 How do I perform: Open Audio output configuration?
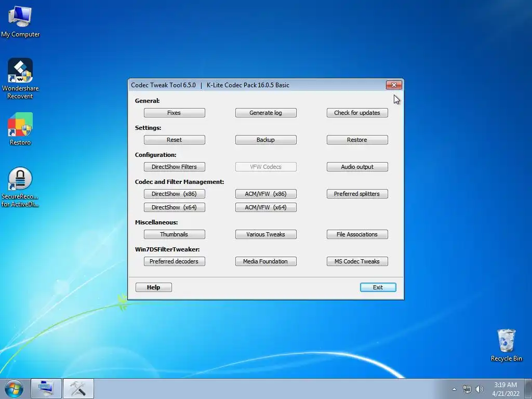click(357, 167)
